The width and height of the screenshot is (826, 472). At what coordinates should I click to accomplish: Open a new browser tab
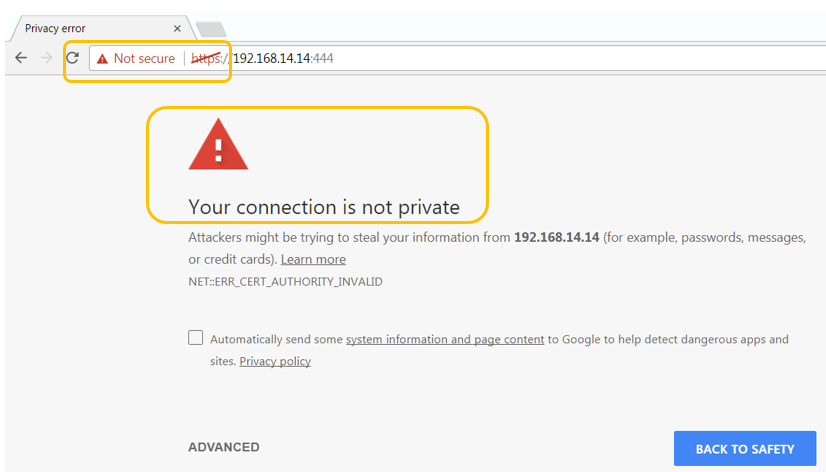coord(211,29)
